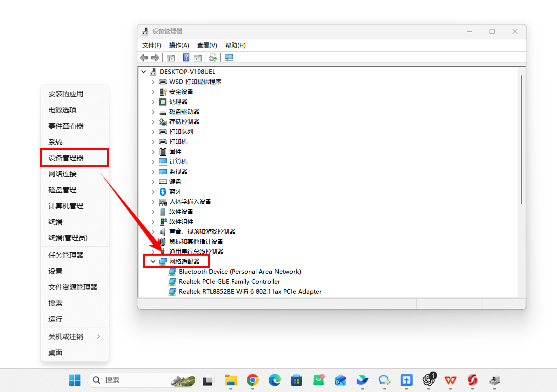
Task: Open the Windows Start button on taskbar
Action: pos(74,381)
